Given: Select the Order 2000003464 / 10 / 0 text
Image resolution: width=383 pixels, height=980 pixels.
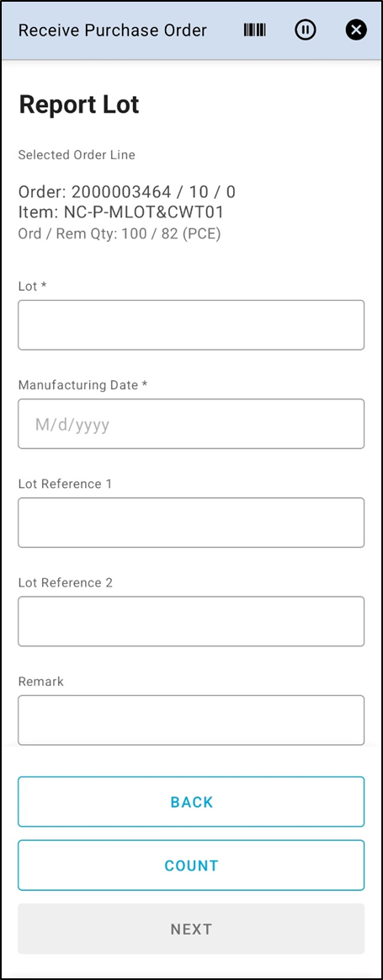Looking at the screenshot, I should (127, 192).
